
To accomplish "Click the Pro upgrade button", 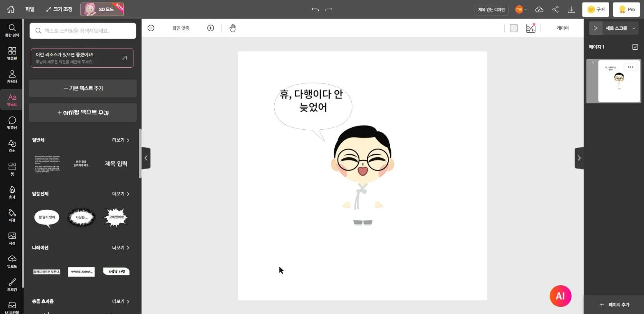I will coord(626,9).
